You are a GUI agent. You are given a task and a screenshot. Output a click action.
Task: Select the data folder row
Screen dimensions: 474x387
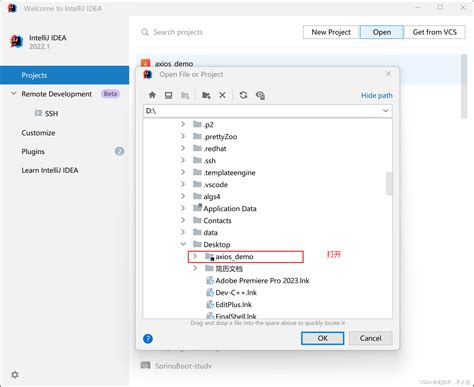click(x=268, y=233)
